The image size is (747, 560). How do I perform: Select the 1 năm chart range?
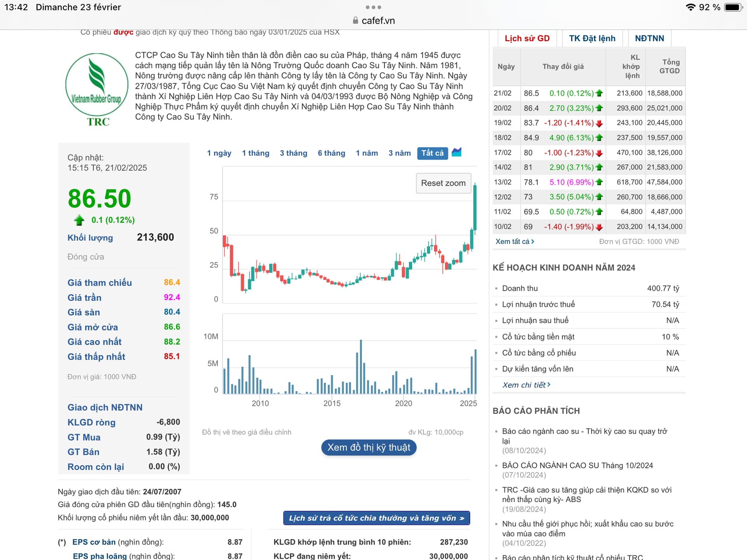click(366, 153)
